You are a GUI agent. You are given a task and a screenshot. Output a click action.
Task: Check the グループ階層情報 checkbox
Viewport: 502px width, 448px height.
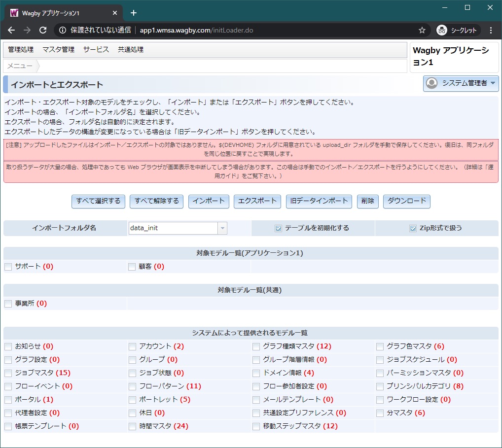[x=256, y=360]
